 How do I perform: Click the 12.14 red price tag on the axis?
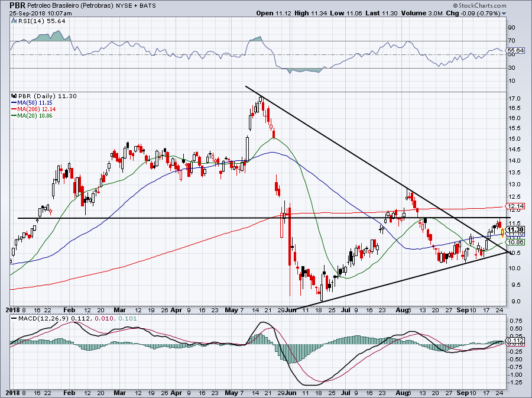click(x=515, y=206)
